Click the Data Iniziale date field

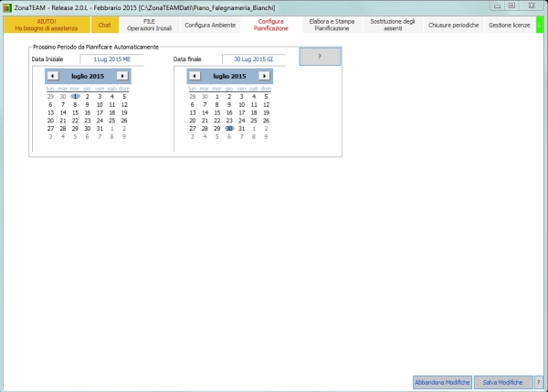click(x=111, y=59)
